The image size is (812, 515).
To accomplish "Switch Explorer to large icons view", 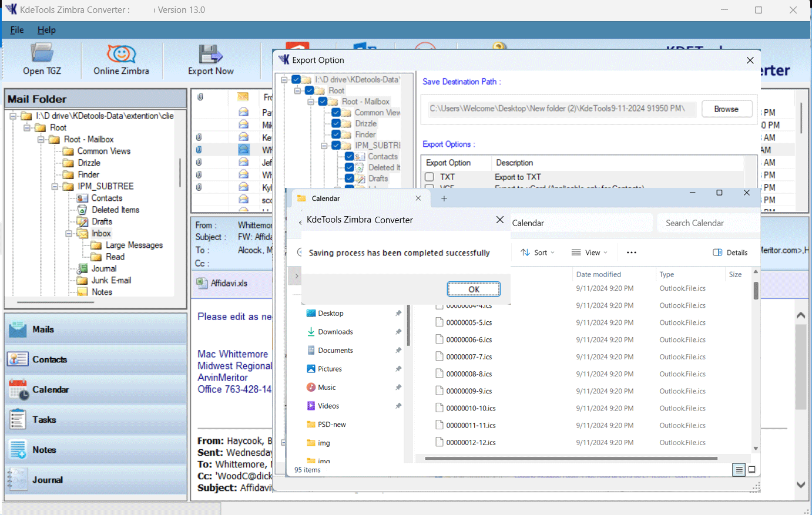I will [x=751, y=470].
